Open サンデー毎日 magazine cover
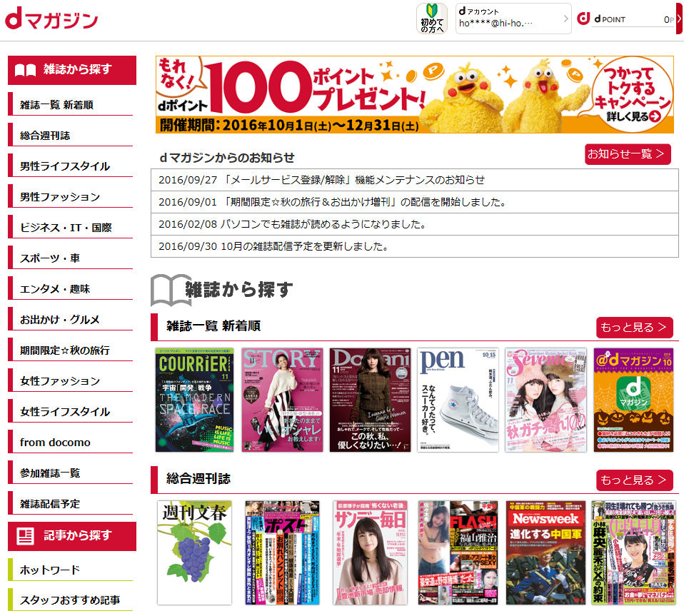This screenshot has height=616, width=684. point(370,552)
